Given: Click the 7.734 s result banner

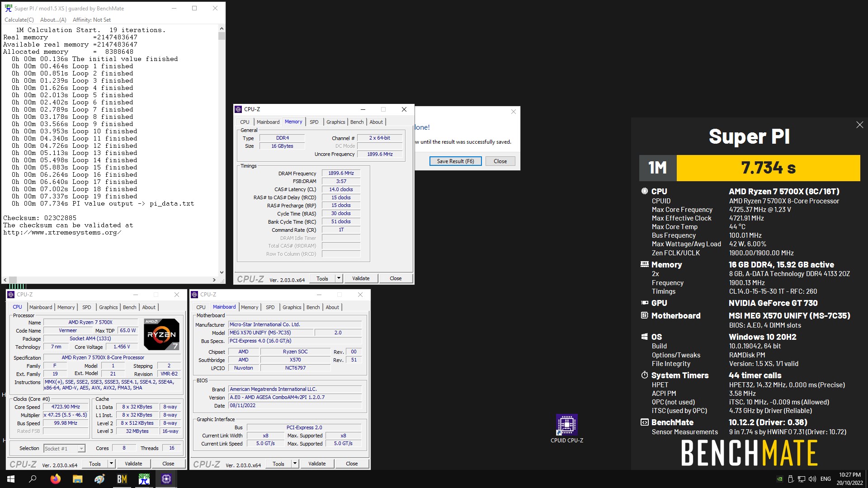Looking at the screenshot, I should tap(768, 168).
